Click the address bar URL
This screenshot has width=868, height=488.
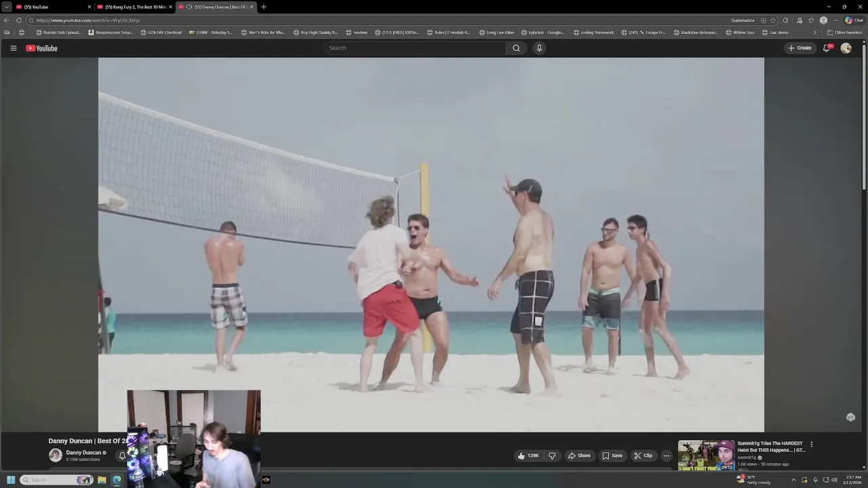coord(88,20)
